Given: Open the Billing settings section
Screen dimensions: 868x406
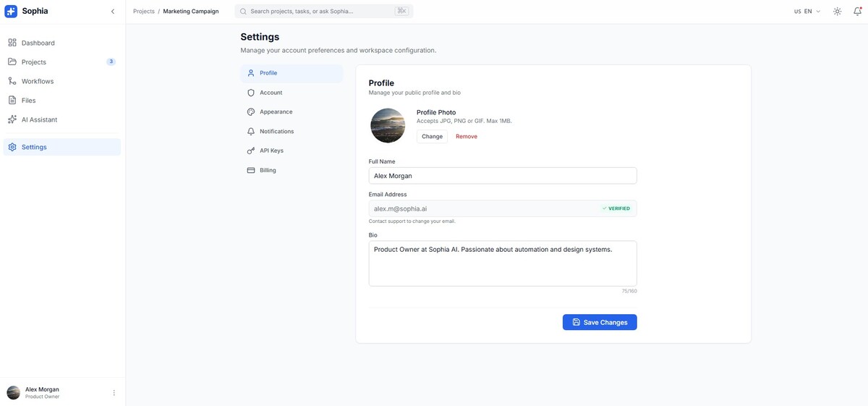Looking at the screenshot, I should click(268, 170).
